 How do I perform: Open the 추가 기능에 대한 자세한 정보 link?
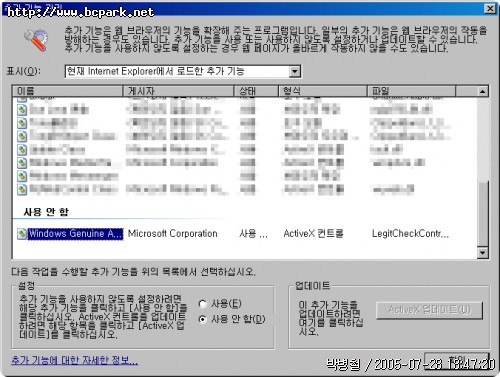coord(74,360)
